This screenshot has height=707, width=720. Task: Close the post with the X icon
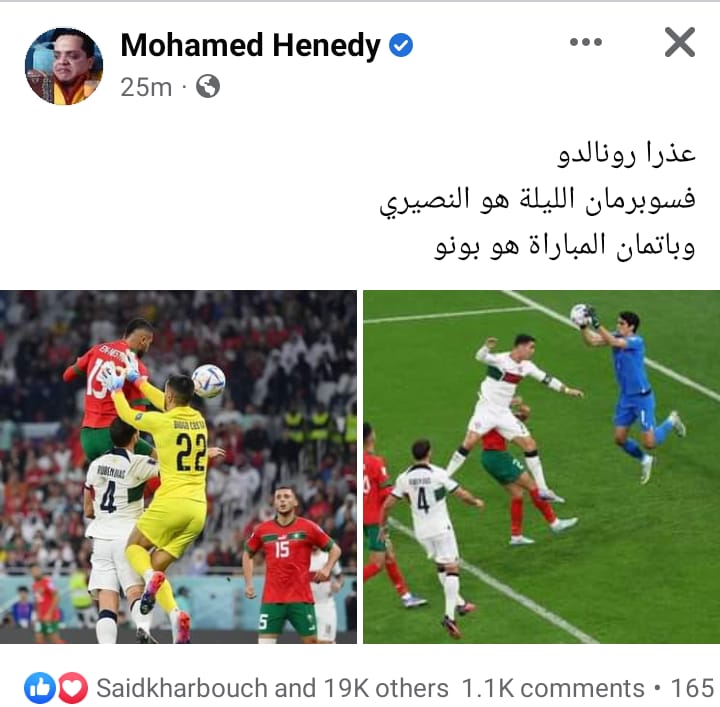click(680, 42)
